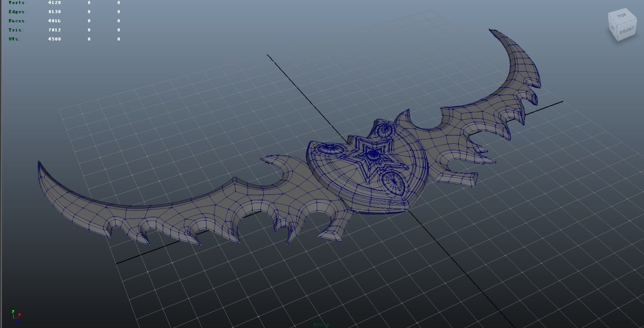The height and width of the screenshot is (328, 644).
Task: Click the persp camera label at the bottom
Action: click(x=321, y=325)
